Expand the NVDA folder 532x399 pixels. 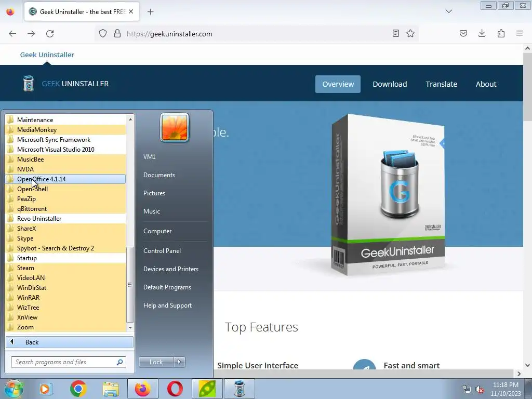[65, 169]
